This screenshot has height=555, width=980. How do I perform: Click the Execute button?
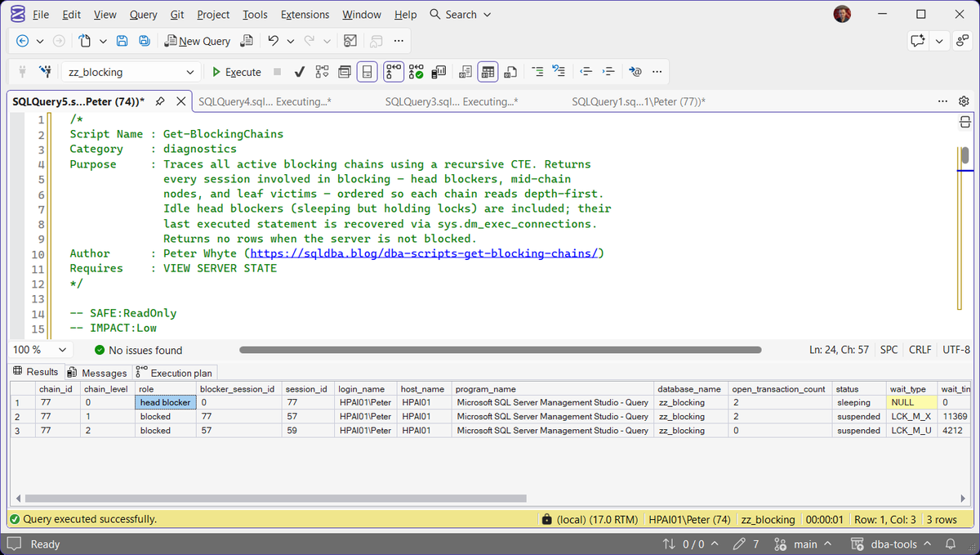tap(237, 72)
